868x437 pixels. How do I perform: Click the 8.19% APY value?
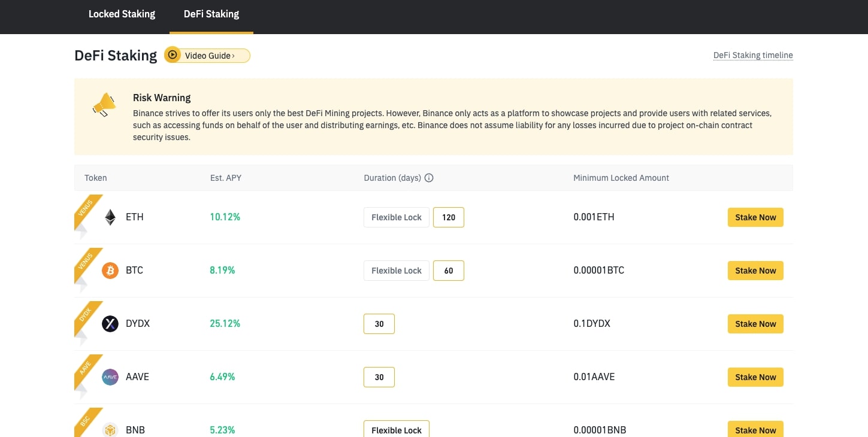(x=222, y=270)
